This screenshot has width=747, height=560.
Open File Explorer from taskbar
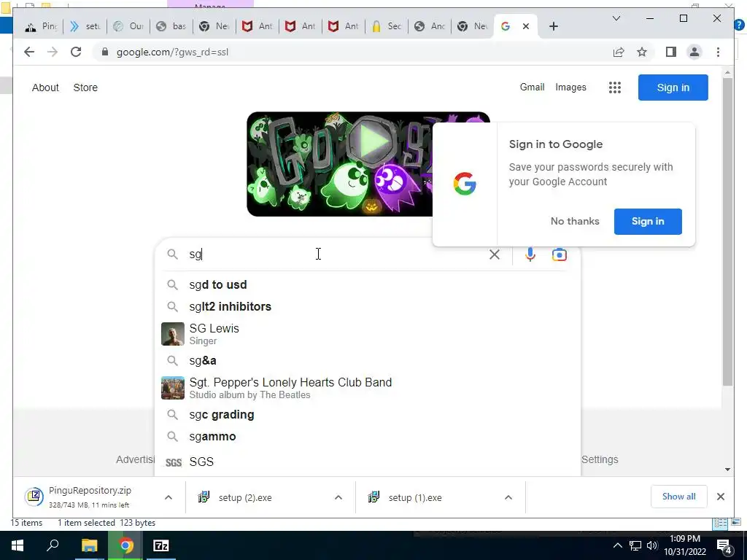tap(89, 545)
